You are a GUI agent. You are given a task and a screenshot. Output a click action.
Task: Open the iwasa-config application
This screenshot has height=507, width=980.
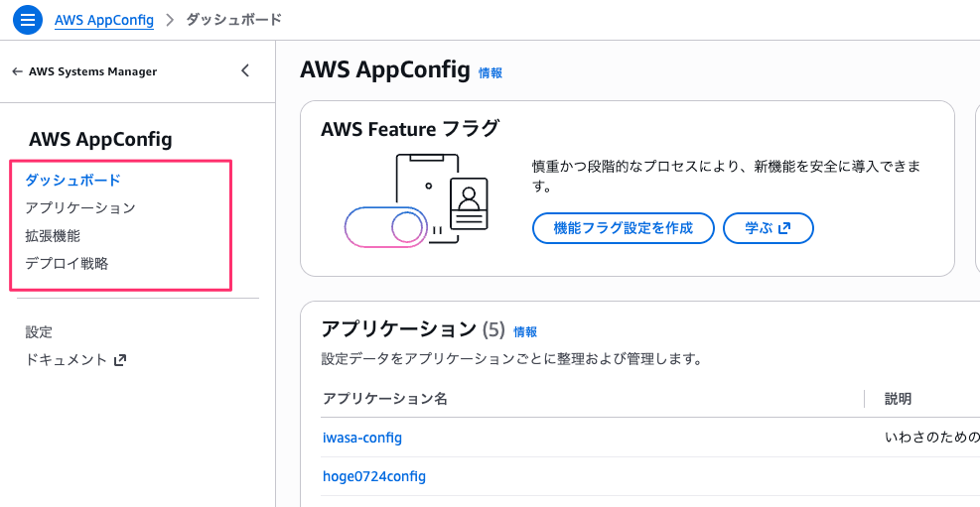[362, 438]
